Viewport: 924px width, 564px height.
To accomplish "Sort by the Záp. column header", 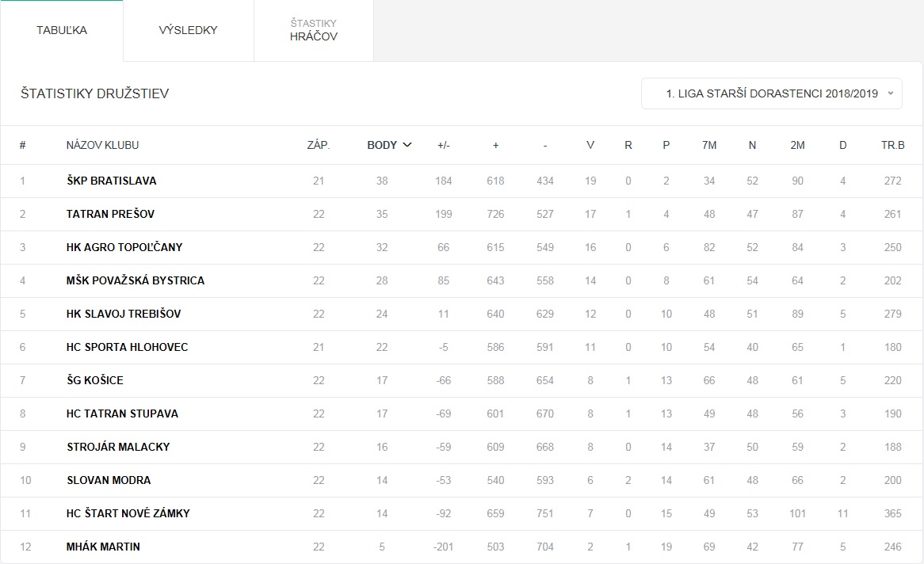I will click(x=319, y=145).
